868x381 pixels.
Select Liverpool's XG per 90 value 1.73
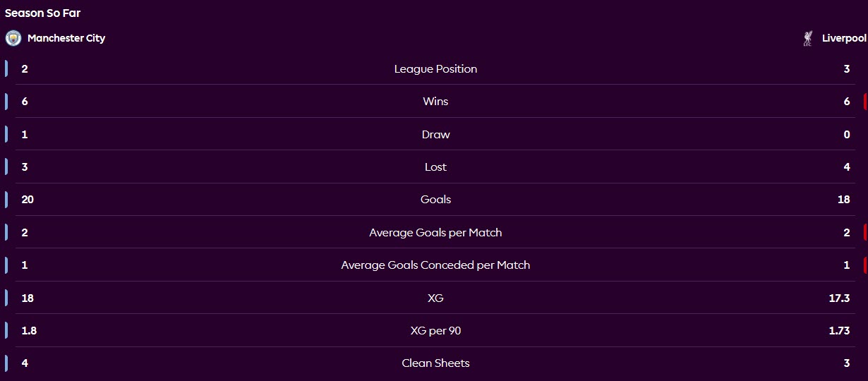(x=839, y=331)
